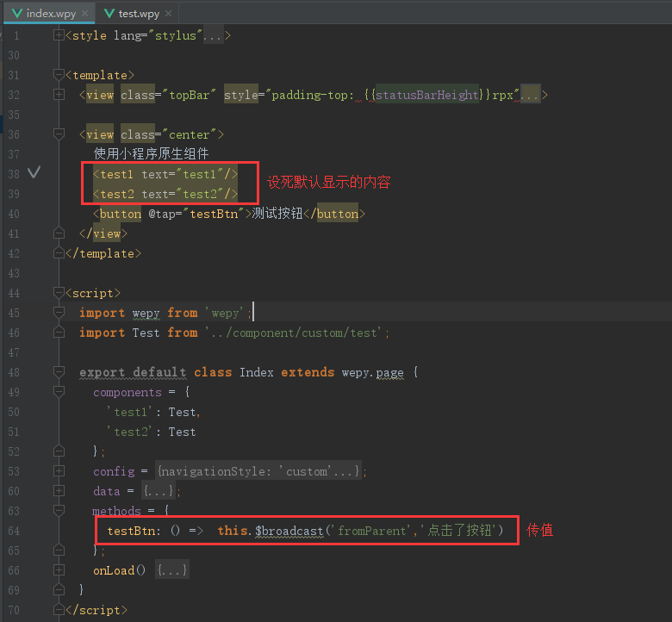Screen dimensions: 672x622
Task: Click the components property on line 49
Action: (128, 392)
